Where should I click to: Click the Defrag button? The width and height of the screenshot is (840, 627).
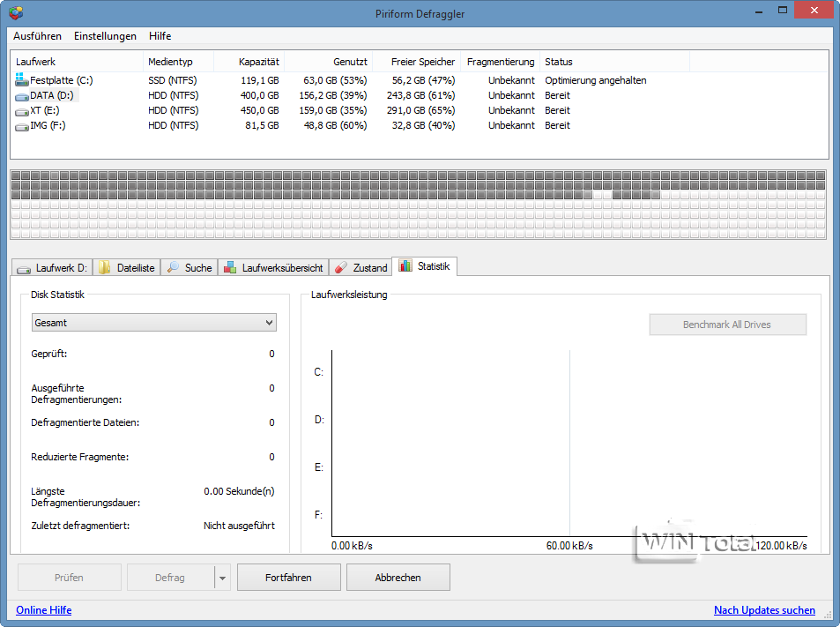170,578
